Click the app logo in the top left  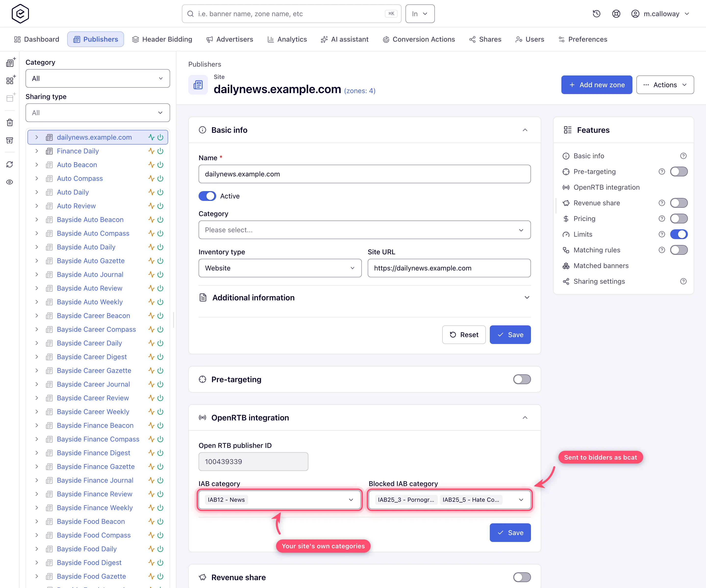[x=20, y=14]
